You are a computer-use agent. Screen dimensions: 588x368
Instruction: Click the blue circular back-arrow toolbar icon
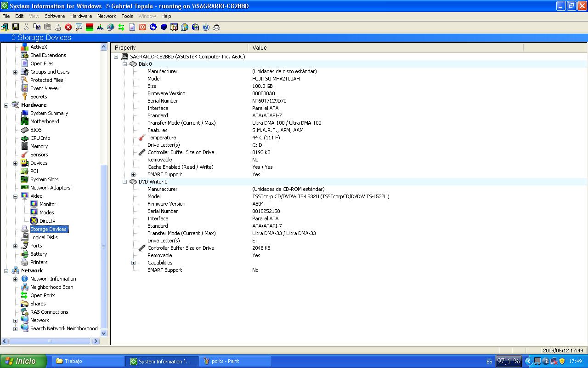(x=153, y=27)
